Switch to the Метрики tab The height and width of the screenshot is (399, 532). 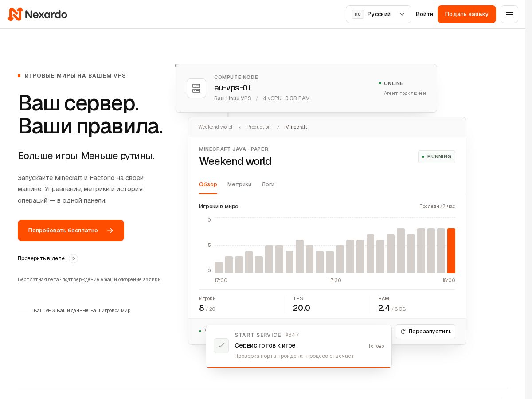point(239,184)
